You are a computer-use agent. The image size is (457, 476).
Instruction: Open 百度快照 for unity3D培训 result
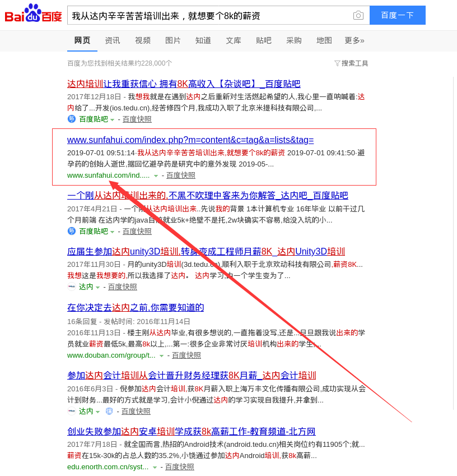click(x=123, y=287)
